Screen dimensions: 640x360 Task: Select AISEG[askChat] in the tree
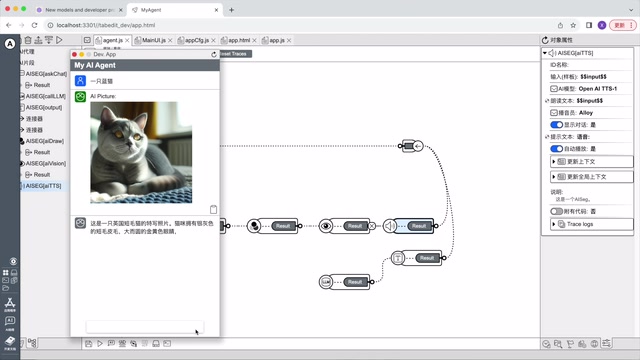(46, 74)
